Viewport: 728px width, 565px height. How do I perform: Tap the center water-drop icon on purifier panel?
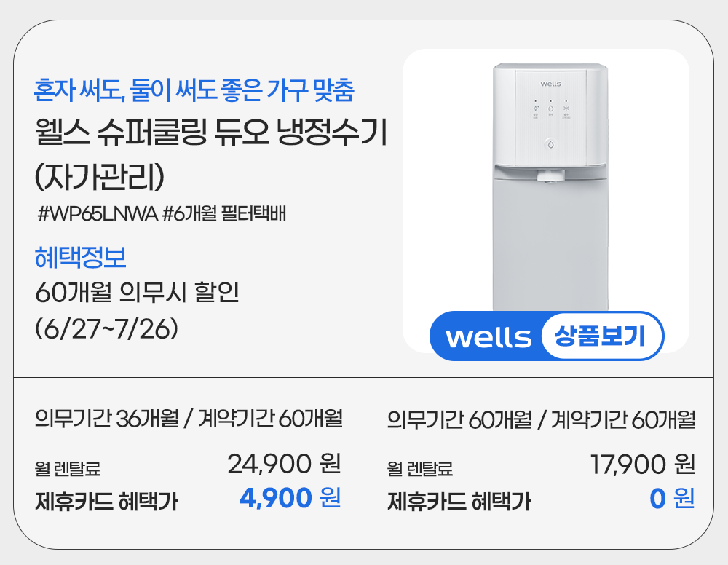[x=550, y=108]
